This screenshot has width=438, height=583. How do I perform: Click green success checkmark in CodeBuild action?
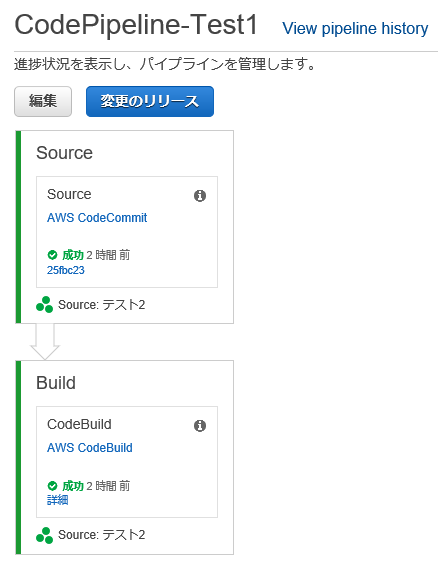click(52, 486)
